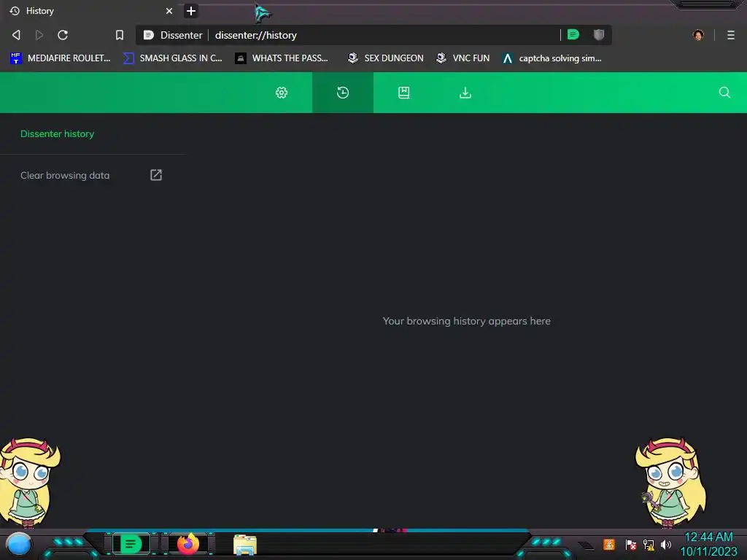Open the settings gear page

282,93
